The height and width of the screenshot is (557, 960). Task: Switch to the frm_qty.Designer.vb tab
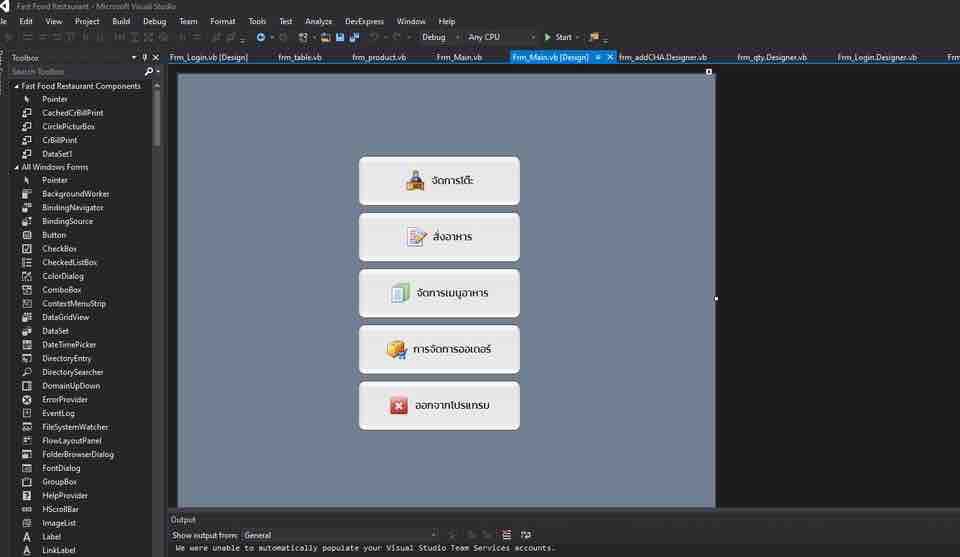772,58
